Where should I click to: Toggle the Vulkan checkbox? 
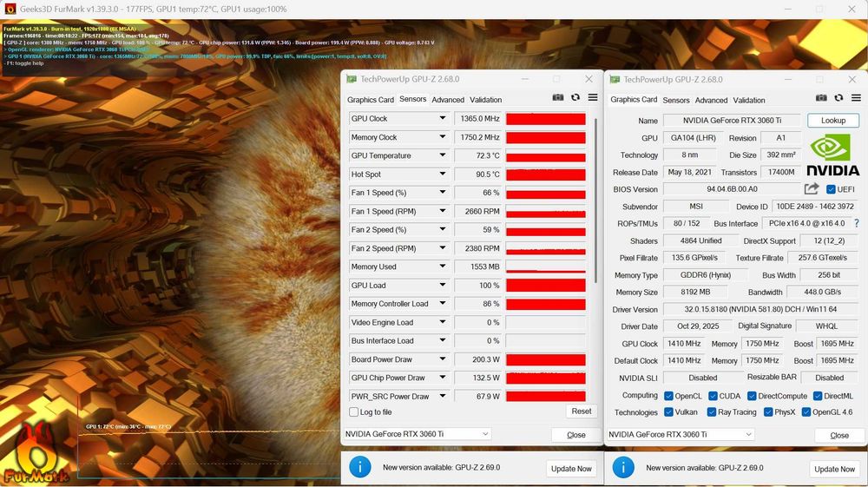pos(668,412)
